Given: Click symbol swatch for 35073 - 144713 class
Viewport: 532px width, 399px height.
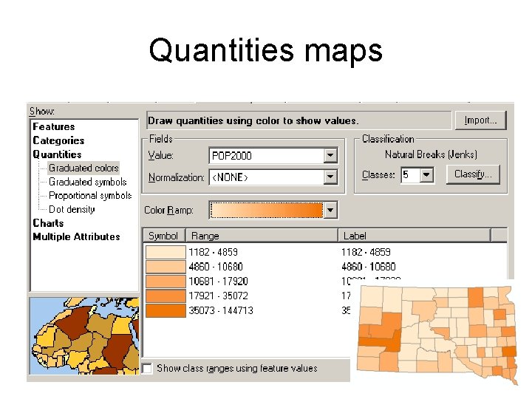Looking at the screenshot, I should click(x=166, y=310).
